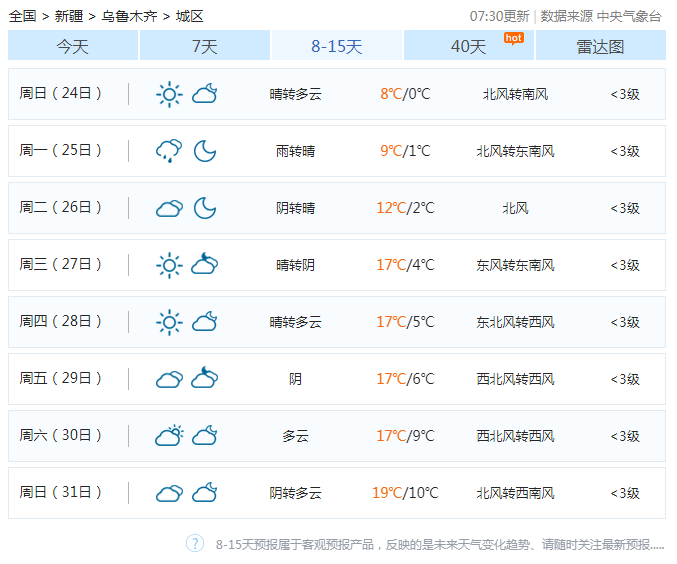This screenshot has height=564, width=677.
Task: Click the sun icon for 周三 27日
Action: tap(169, 265)
